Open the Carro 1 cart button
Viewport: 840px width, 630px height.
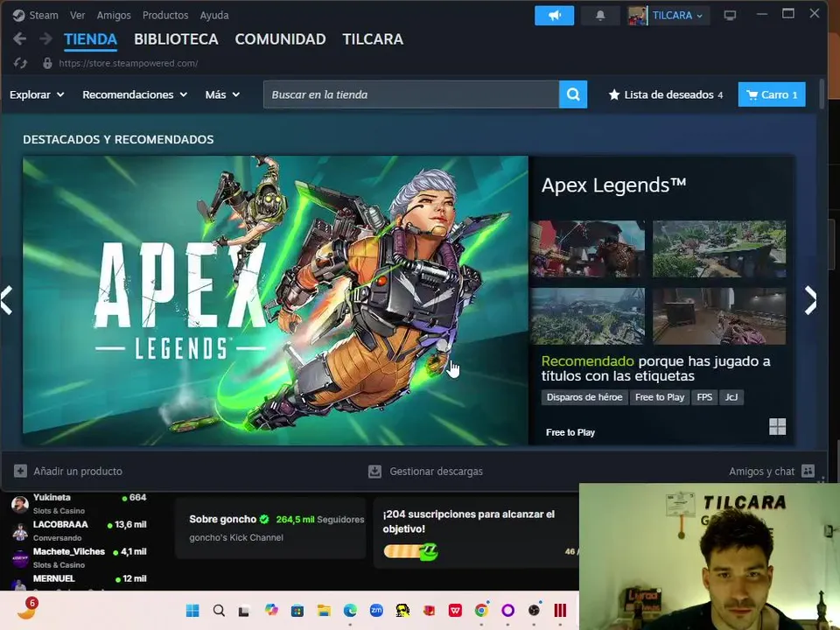coord(772,94)
